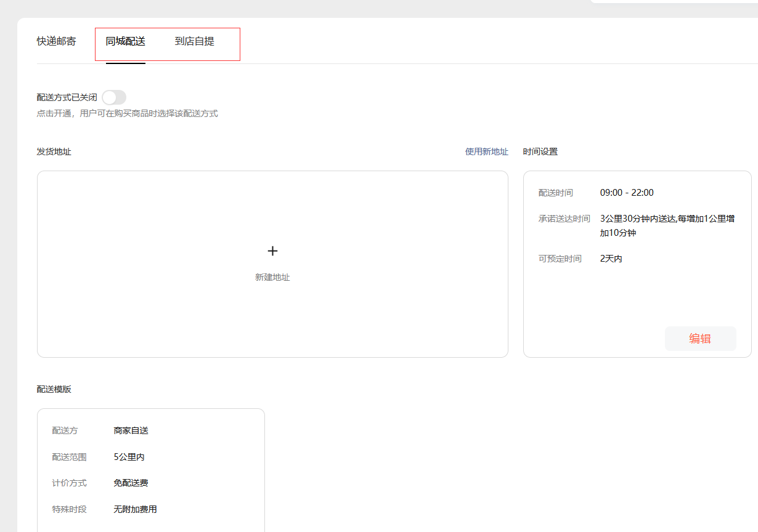Click the 无附加费用 special period value
758x532 pixels.
(135, 509)
